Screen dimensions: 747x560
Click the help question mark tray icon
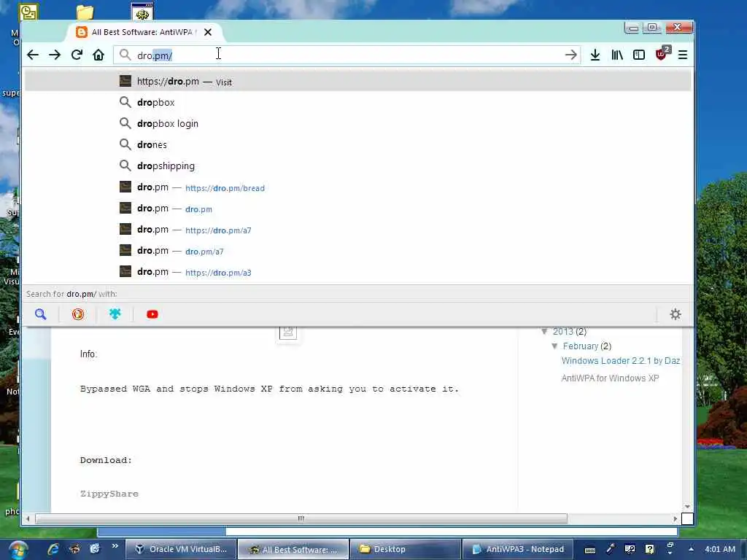click(x=650, y=549)
